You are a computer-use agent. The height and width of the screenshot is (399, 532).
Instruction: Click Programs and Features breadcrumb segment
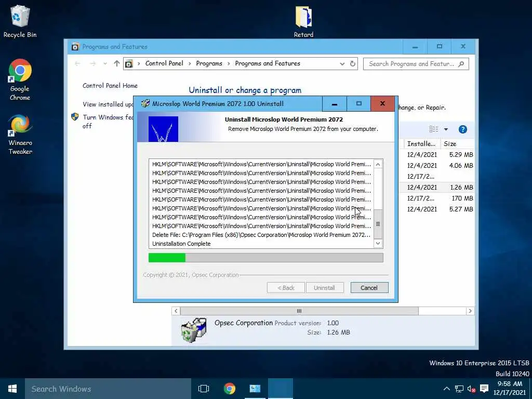[268, 63]
